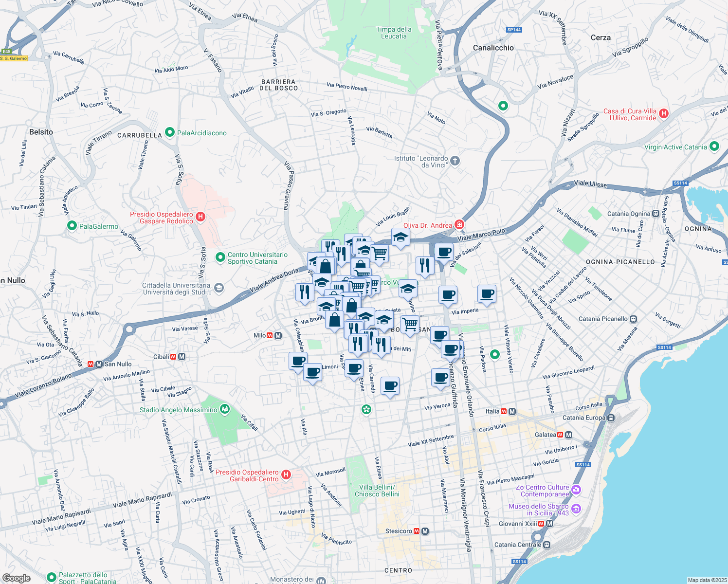Viewport: 728px width, 584px height.
Task: Click the Stadio Angelo Massimino stadium marker
Action: (x=224, y=409)
